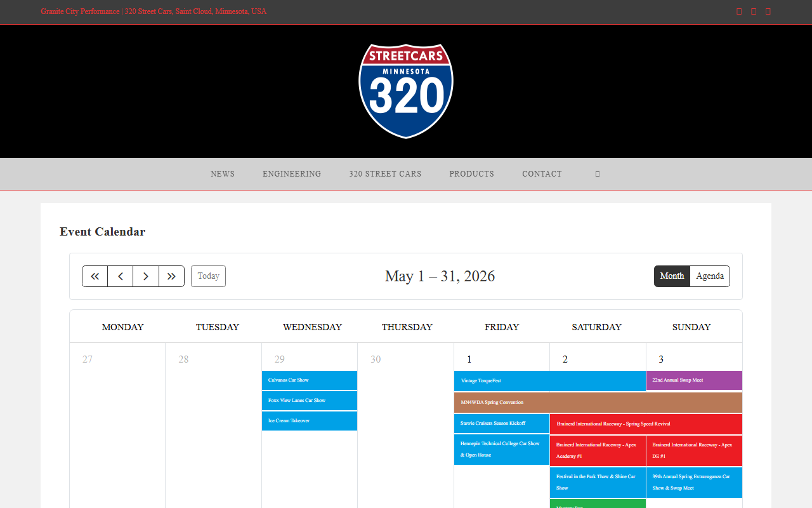
Task: Click the 320 Streetcars Minnesota logo
Action: coord(406,91)
